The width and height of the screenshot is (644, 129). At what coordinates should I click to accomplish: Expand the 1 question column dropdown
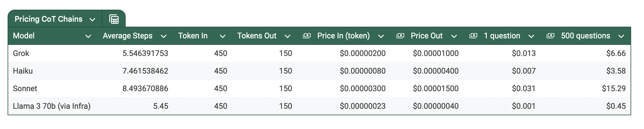(x=532, y=36)
